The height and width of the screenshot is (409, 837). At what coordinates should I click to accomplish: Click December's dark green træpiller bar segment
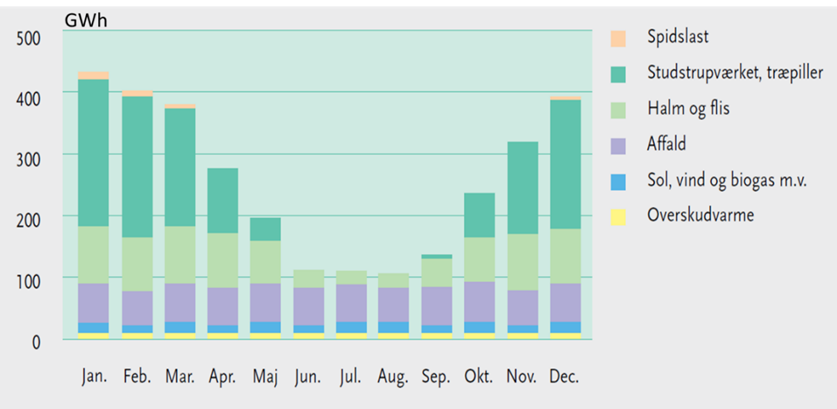pyautogui.click(x=565, y=164)
